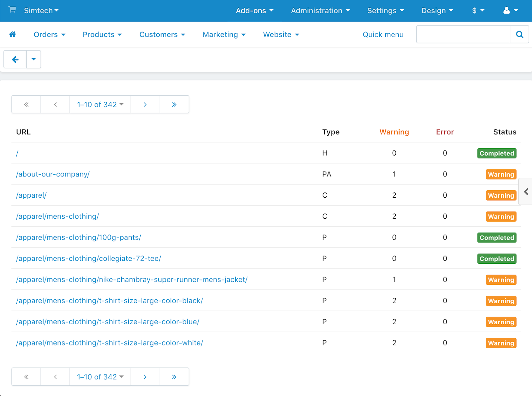The height and width of the screenshot is (396, 532).
Task: Click Completed badge on collegiate-72-tee row
Action: point(497,259)
